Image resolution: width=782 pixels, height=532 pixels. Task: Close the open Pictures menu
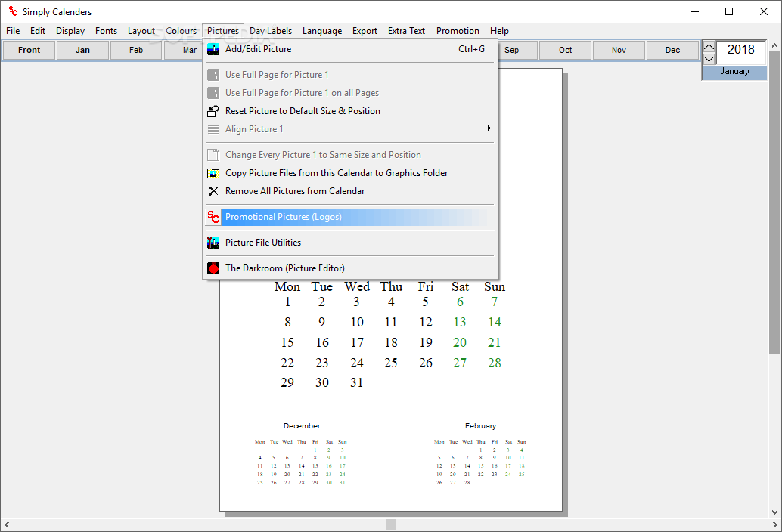(223, 31)
